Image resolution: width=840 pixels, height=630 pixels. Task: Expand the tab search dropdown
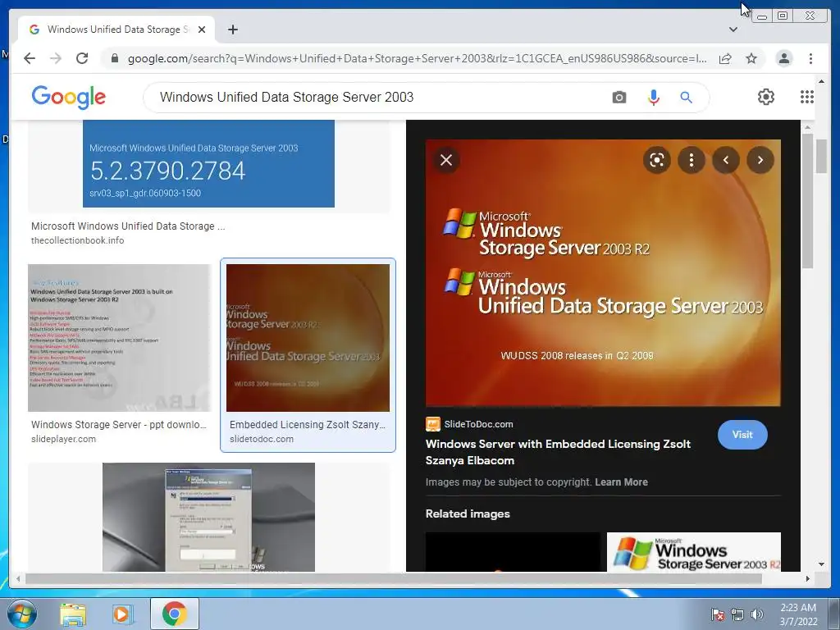point(733,30)
